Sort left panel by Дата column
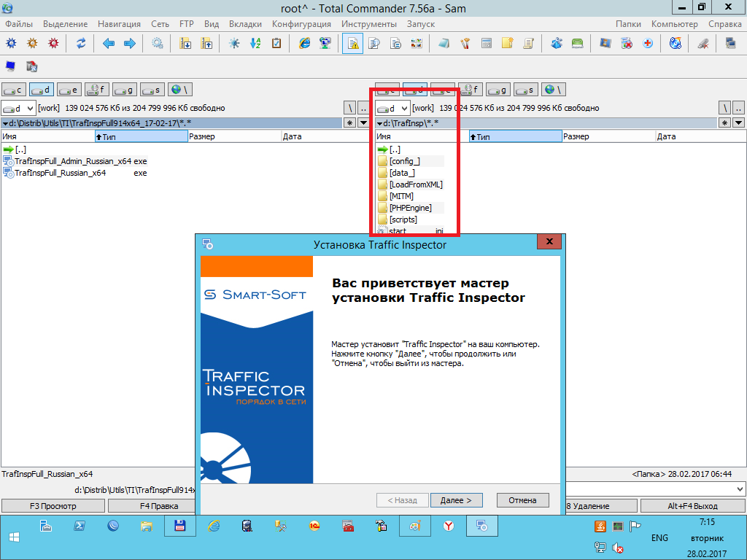 (325, 136)
